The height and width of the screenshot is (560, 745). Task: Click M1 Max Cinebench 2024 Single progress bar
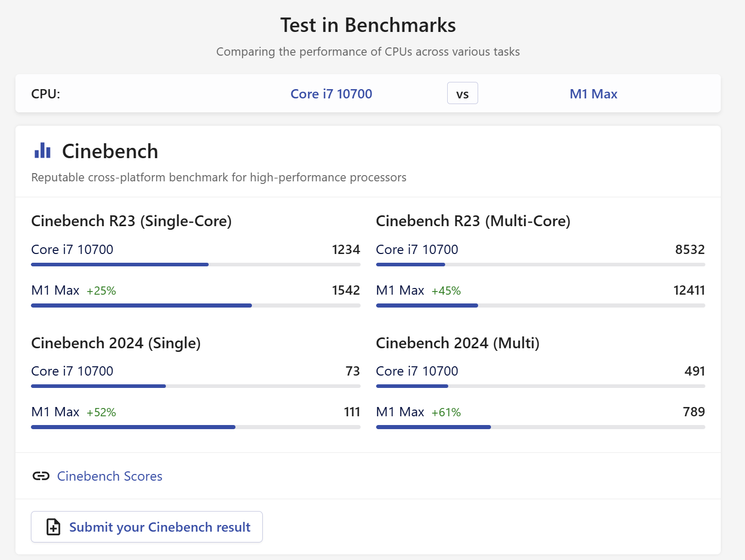tap(196, 427)
